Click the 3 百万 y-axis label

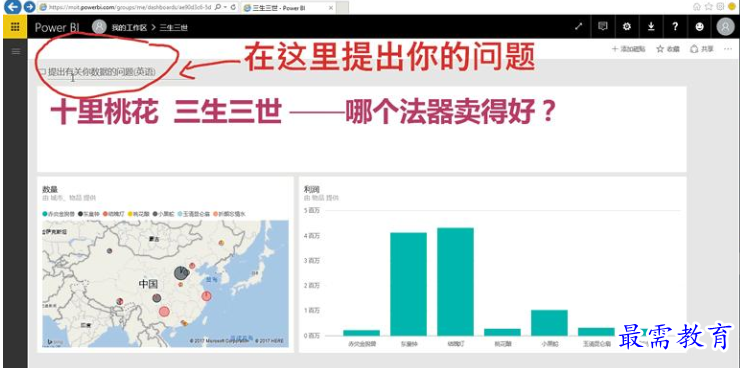click(x=311, y=260)
